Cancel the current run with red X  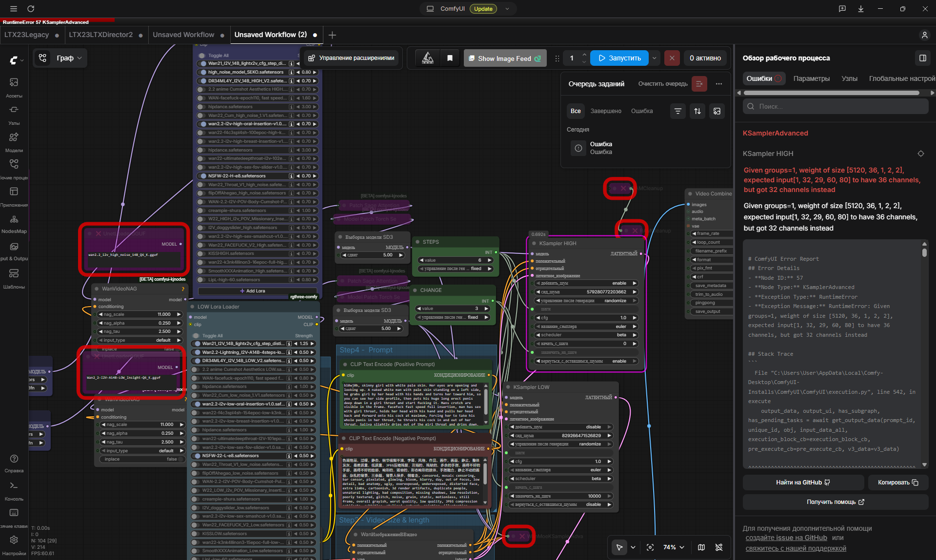(x=672, y=58)
